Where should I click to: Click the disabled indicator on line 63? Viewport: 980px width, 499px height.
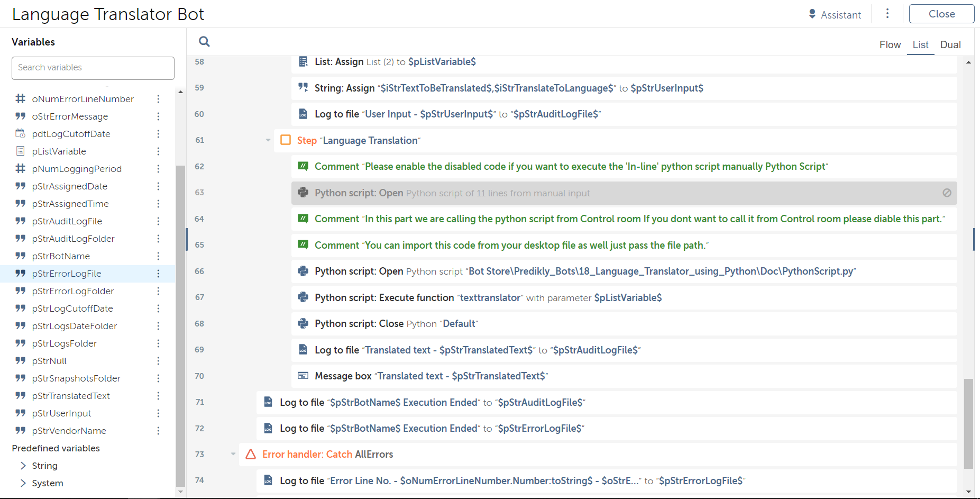[x=947, y=193]
